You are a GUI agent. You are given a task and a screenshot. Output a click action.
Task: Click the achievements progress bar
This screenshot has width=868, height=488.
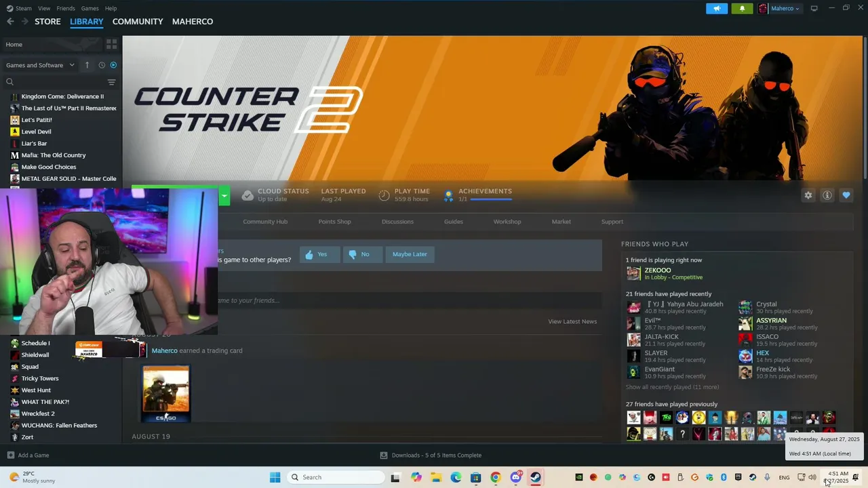tap(490, 199)
